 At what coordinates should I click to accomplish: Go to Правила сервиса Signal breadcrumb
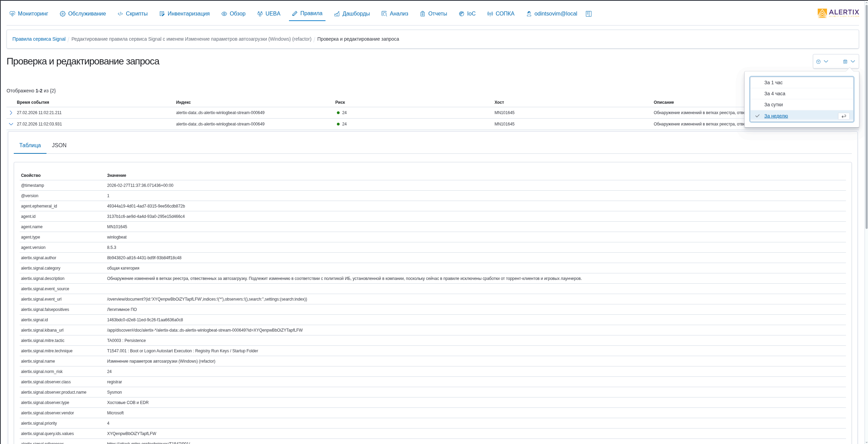point(39,39)
